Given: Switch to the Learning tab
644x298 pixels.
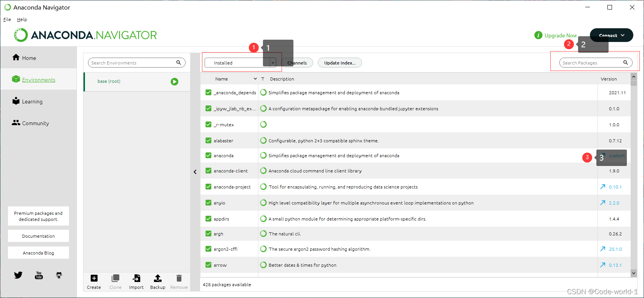Looking at the screenshot, I should (38, 101).
